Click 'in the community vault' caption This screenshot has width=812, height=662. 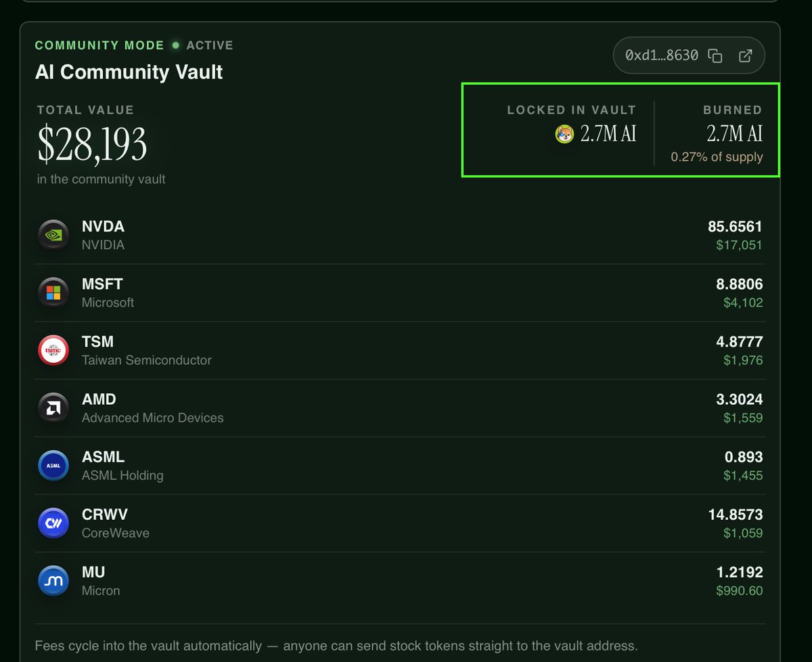click(101, 179)
